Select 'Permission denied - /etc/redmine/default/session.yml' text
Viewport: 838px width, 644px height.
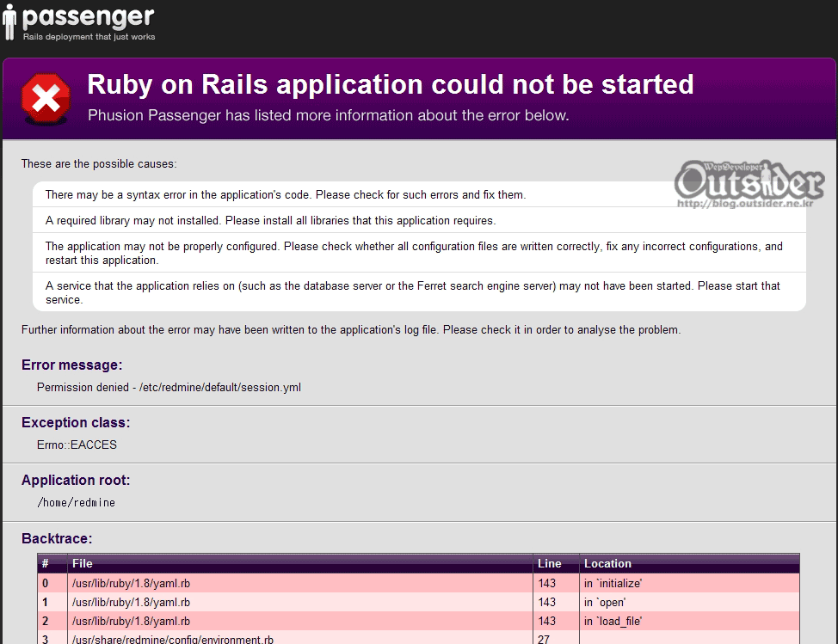[169, 387]
